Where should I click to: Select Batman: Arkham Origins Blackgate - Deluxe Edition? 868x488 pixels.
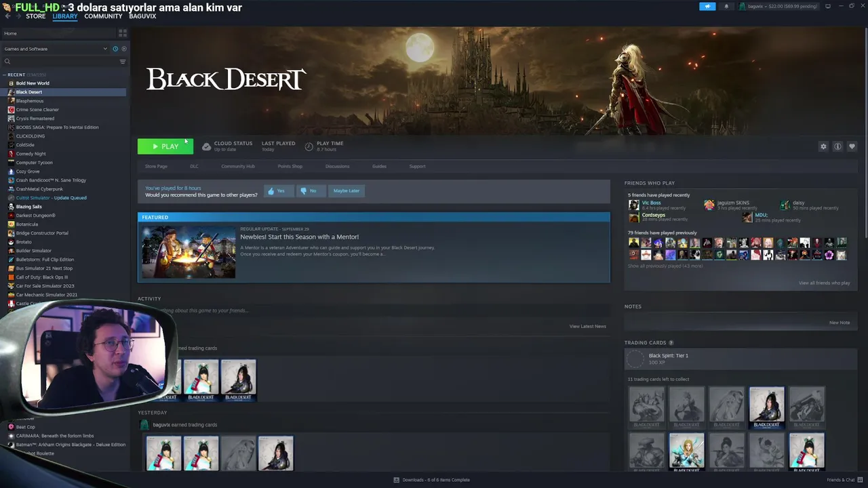tap(71, 445)
